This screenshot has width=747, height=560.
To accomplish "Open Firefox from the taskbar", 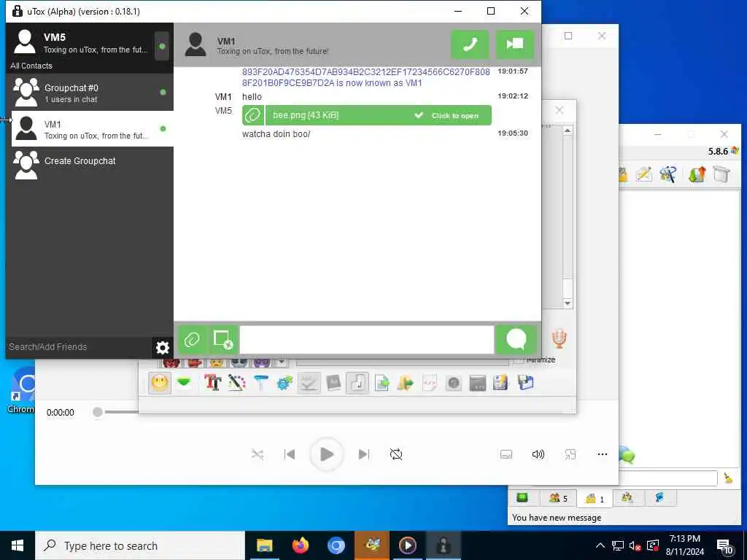I will click(x=300, y=545).
